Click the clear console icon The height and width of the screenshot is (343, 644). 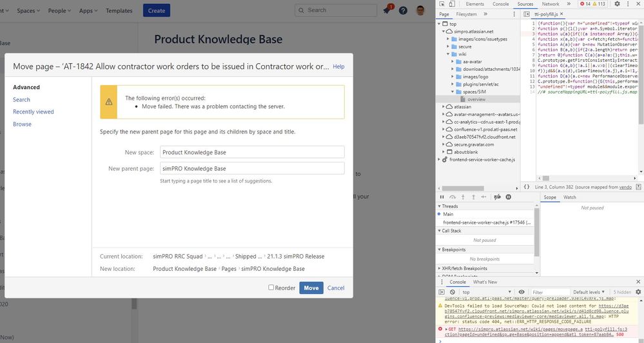point(452,292)
